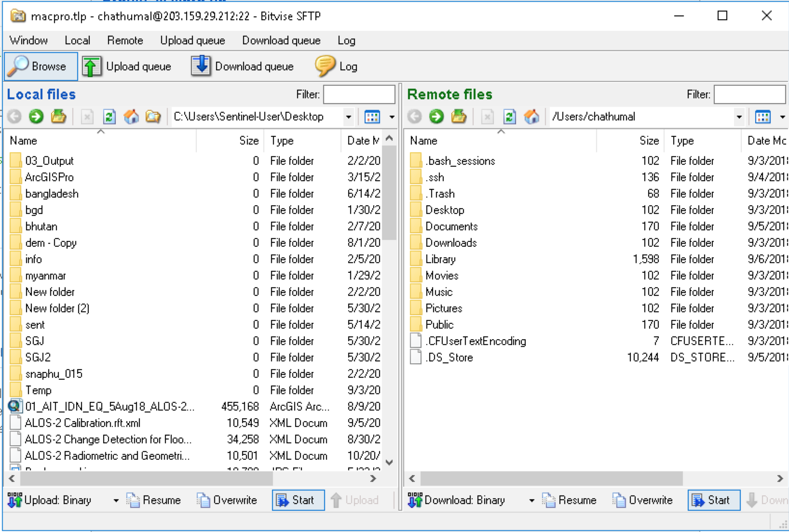
Task: Select the snaphu_015 local folder
Action: (x=54, y=373)
